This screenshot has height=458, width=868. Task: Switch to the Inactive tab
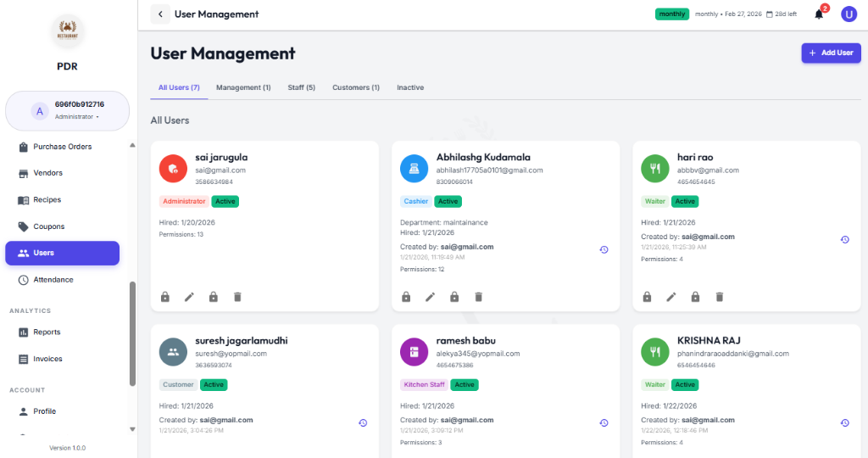click(410, 87)
